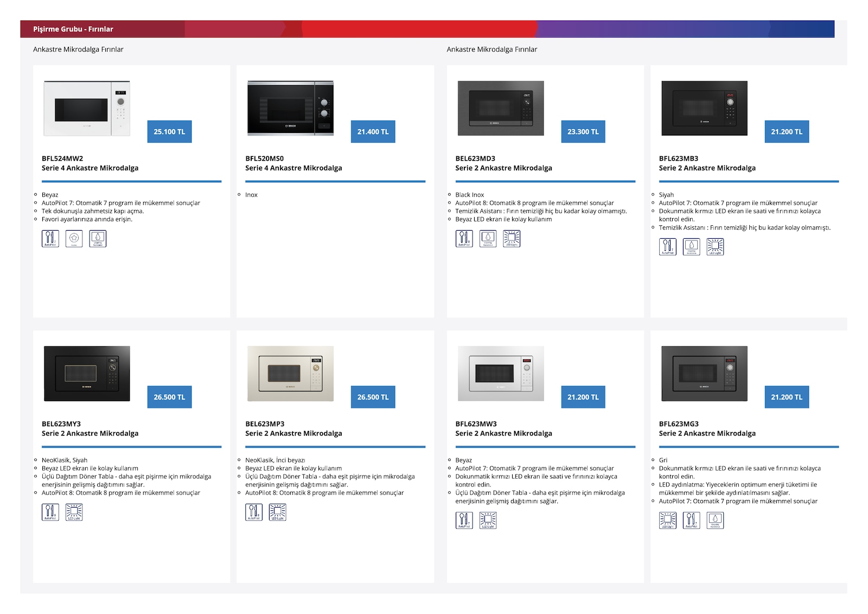868x614 pixels.
Task: Click the 21.200 TL badge for BFL623MB3
Action: coord(787,132)
